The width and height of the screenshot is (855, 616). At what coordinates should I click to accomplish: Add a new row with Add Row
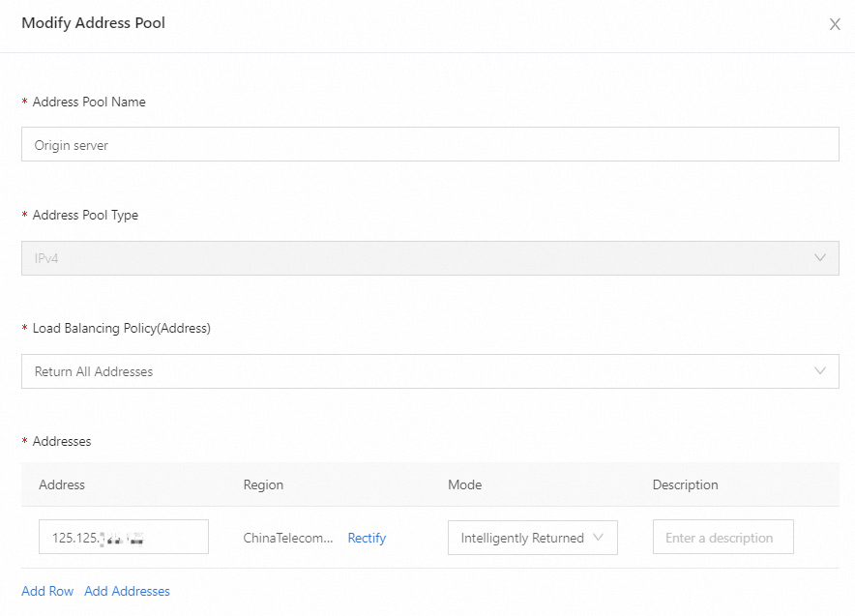pos(47,591)
